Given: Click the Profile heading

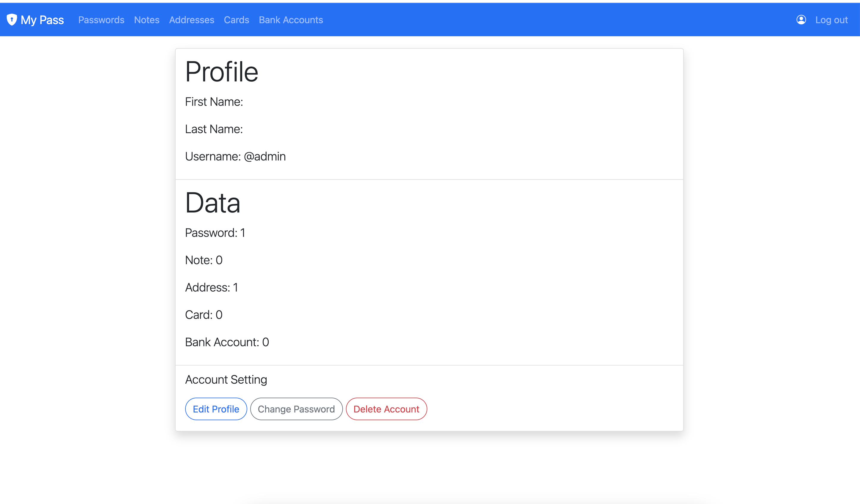Looking at the screenshot, I should coord(221,72).
